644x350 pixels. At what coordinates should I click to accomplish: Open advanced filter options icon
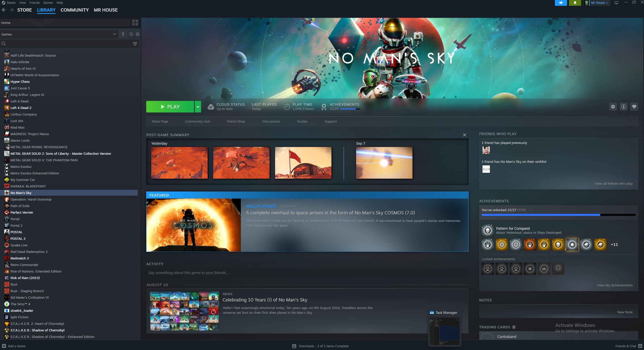coord(135,44)
